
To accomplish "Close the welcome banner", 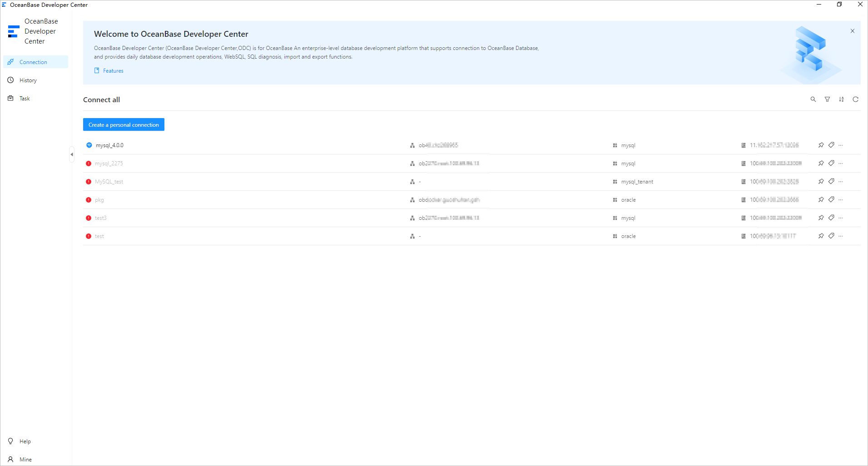I will [x=852, y=31].
